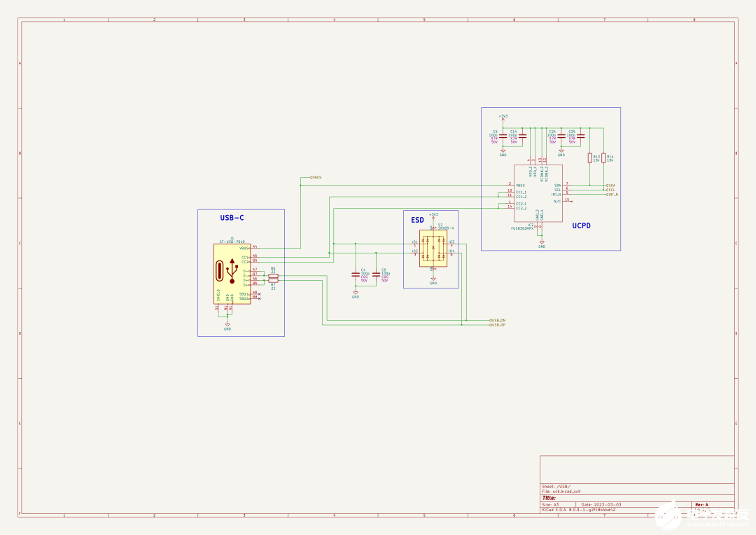Select the IC2 FUSB302MPX chip symbol

click(538, 193)
